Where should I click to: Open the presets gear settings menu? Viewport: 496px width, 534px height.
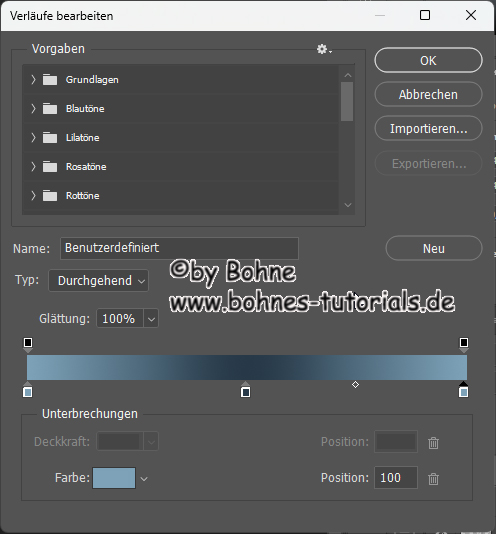pos(324,49)
